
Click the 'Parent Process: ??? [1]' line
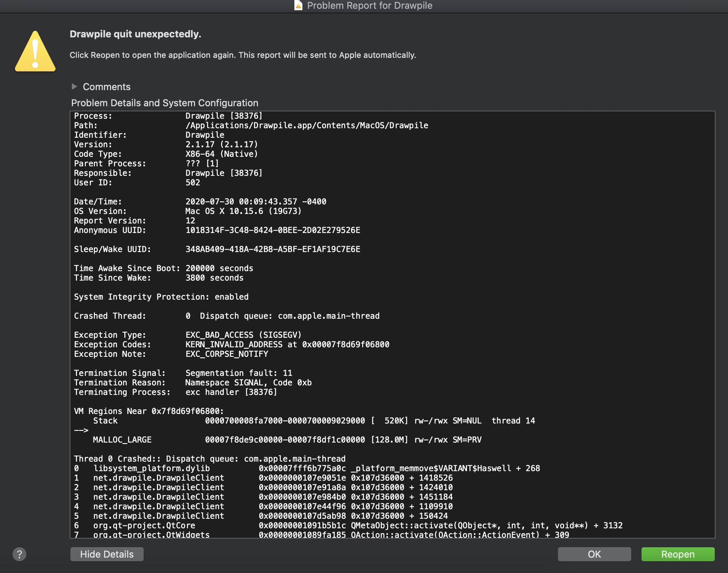pos(146,163)
